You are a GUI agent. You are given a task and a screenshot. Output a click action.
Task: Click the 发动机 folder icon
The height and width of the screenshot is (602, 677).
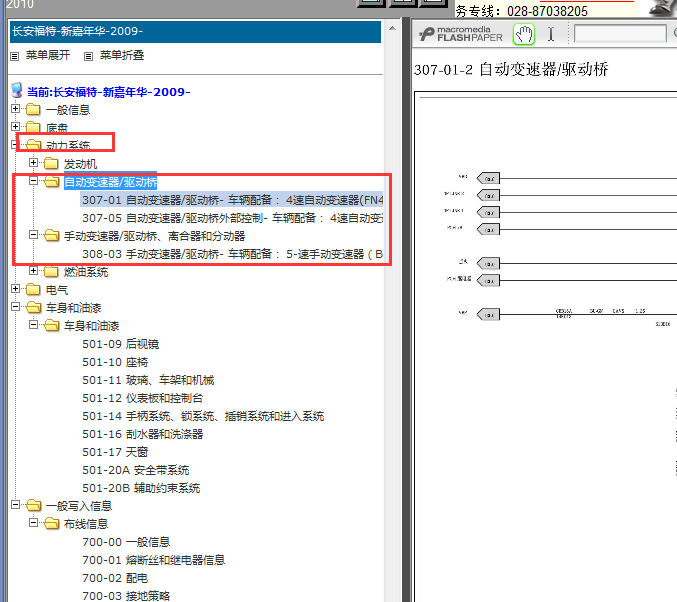(51, 163)
